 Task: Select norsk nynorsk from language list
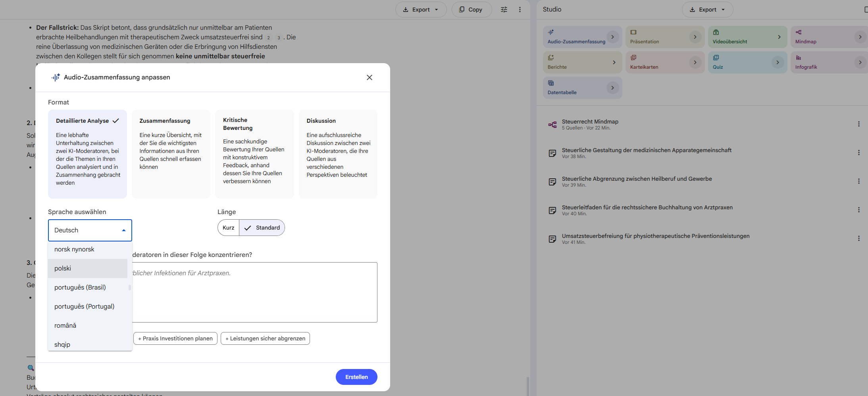coord(88,249)
